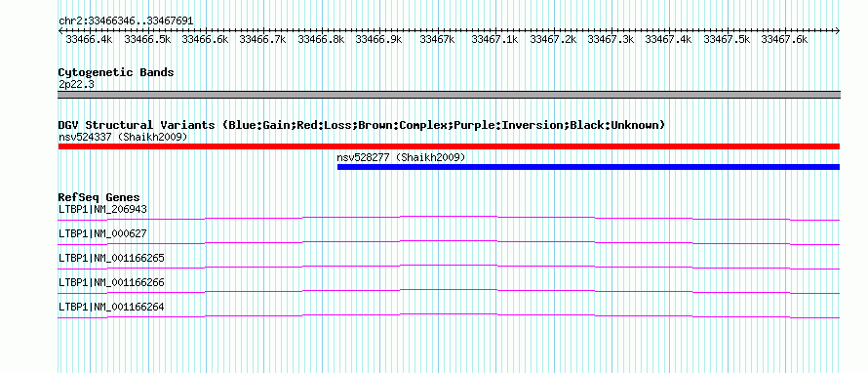Open the LTBP1|NM_001166264 transcript label
Screen dimensions: 868x373
click(x=111, y=307)
